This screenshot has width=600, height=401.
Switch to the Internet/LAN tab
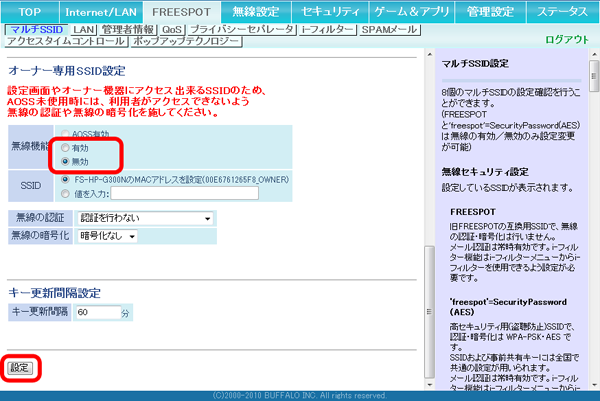pos(101,12)
